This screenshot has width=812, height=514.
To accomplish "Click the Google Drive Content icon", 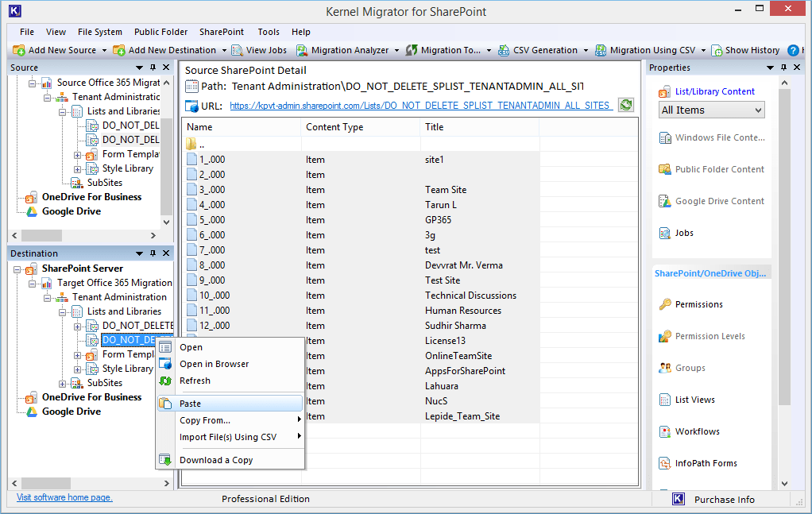I will pyautogui.click(x=664, y=201).
